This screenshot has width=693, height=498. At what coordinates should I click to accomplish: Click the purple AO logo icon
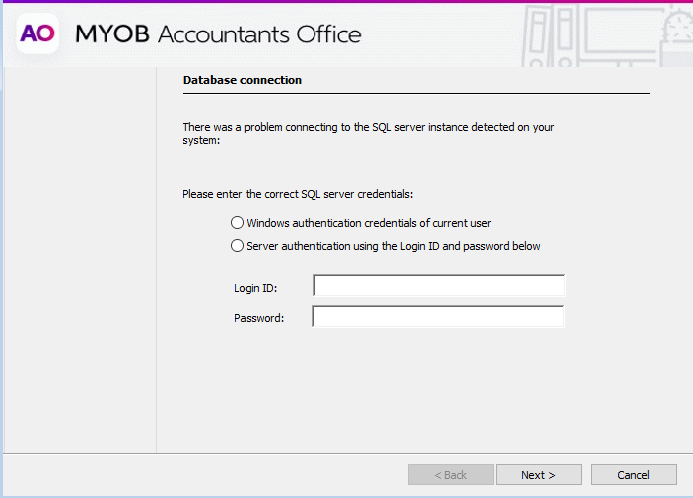point(37,34)
